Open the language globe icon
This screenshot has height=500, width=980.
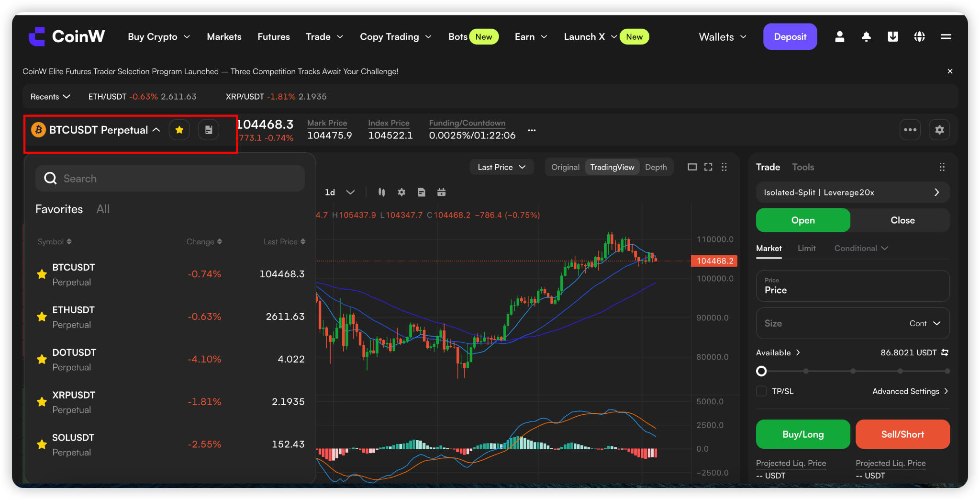(919, 36)
